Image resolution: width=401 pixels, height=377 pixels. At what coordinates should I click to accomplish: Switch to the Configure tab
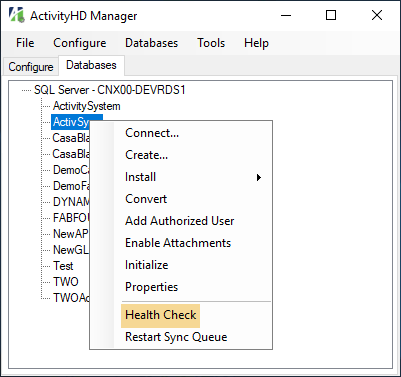point(31,67)
